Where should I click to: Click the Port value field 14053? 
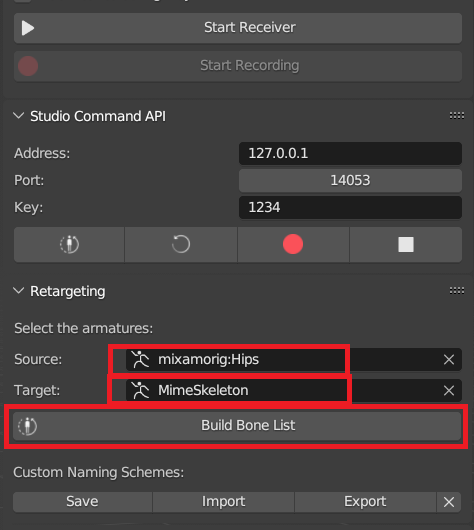pyautogui.click(x=350, y=180)
